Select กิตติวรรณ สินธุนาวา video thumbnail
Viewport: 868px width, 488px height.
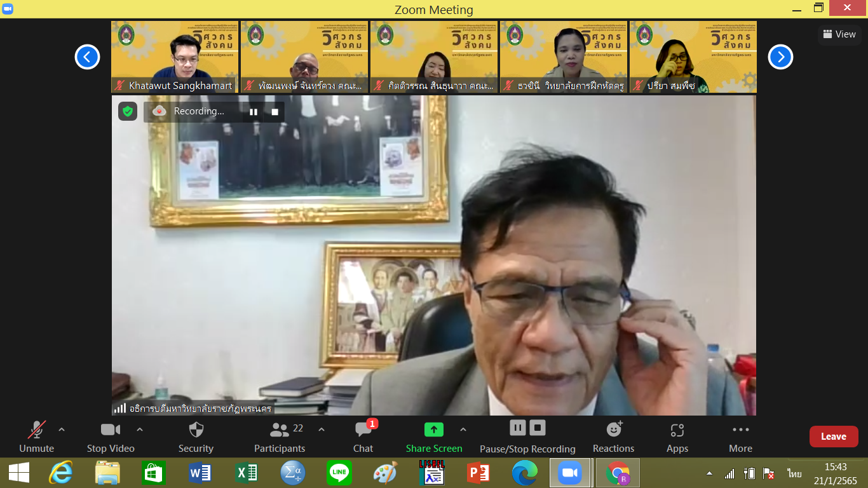pos(434,57)
